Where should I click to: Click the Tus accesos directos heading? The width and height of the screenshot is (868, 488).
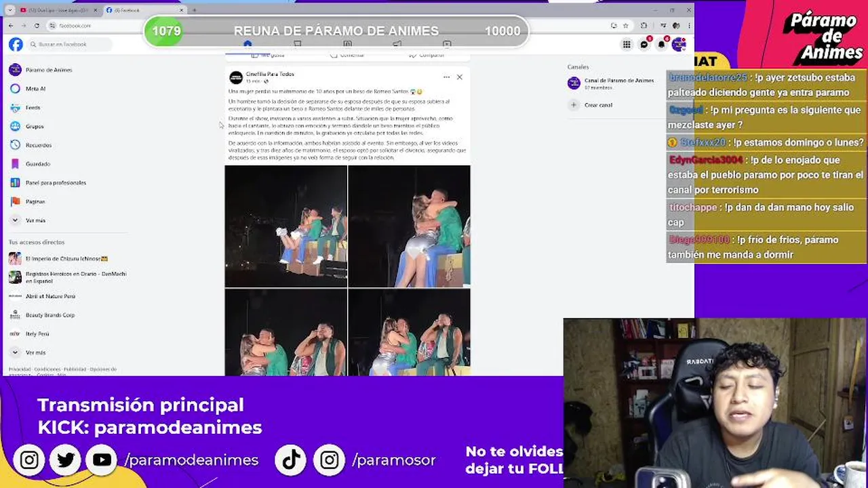click(37, 242)
